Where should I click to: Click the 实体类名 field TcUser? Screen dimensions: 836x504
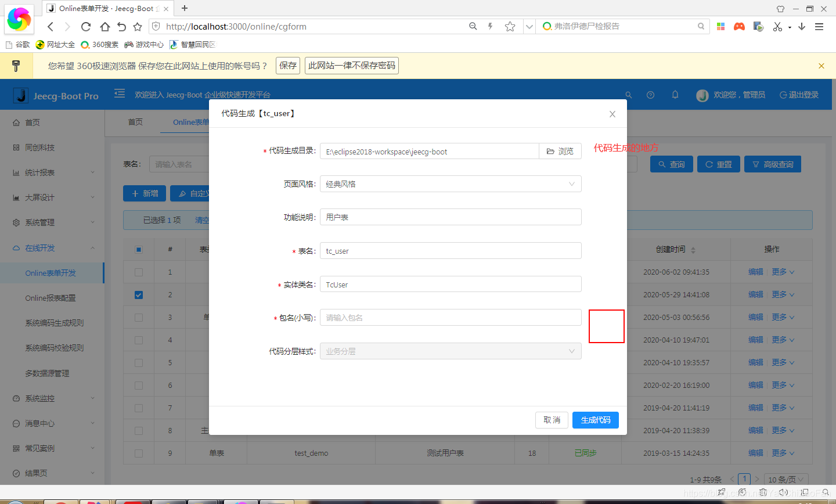[451, 285]
